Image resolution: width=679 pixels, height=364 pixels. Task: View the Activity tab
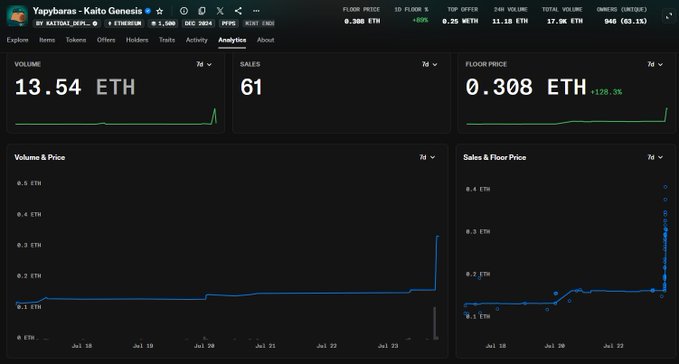tap(197, 40)
